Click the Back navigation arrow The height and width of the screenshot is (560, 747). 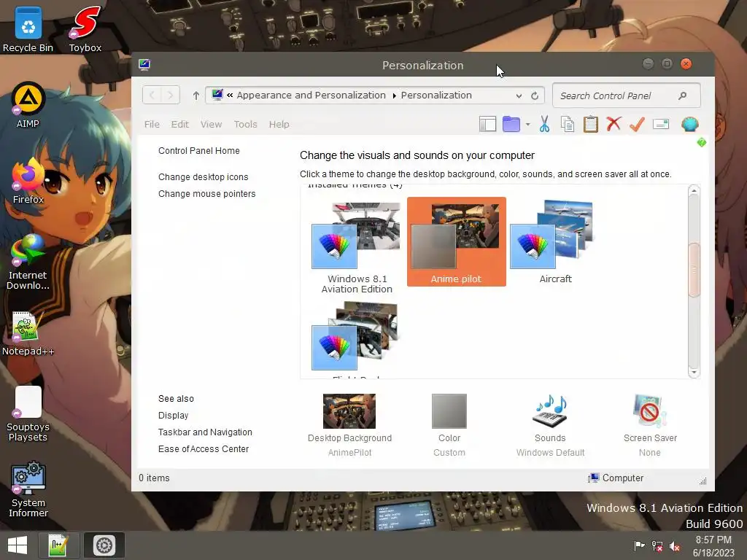pyautogui.click(x=152, y=96)
